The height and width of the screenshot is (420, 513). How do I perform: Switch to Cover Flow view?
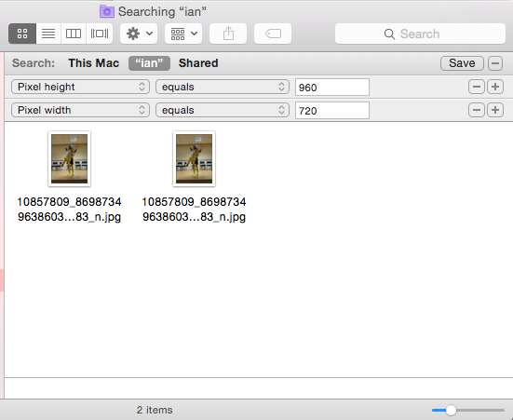(x=99, y=34)
